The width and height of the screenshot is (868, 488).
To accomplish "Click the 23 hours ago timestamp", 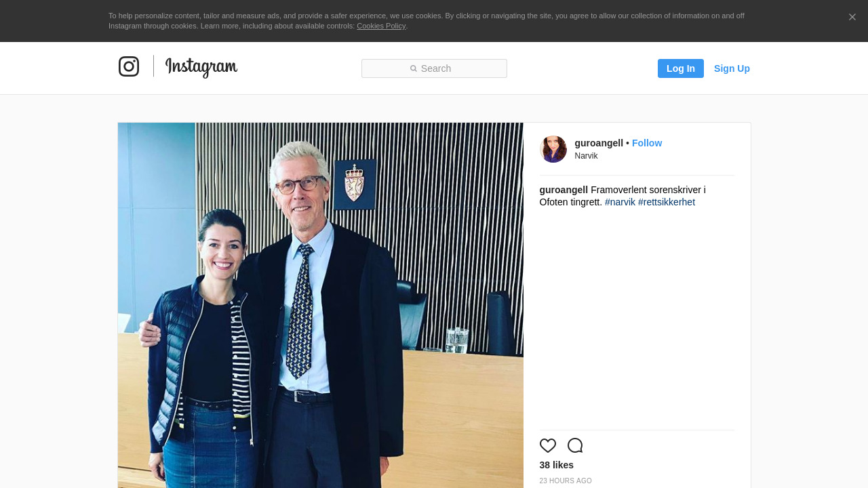I will click(566, 481).
